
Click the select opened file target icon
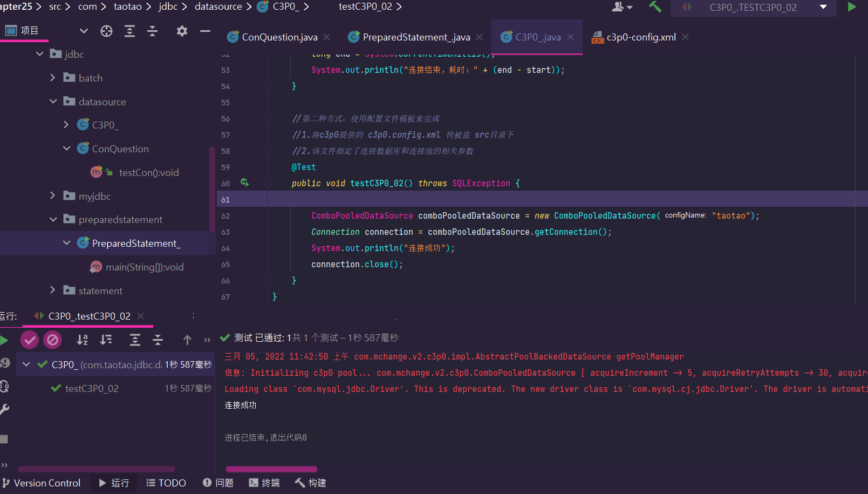pyautogui.click(x=106, y=31)
